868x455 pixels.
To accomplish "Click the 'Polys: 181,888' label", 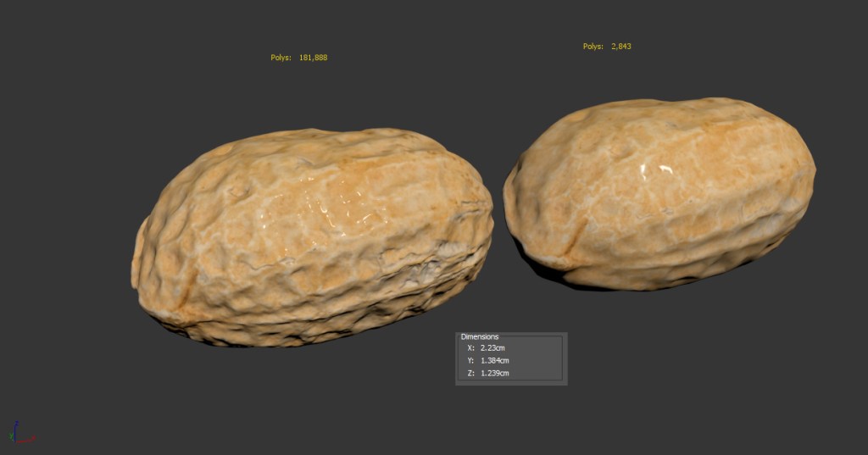I will (x=298, y=58).
